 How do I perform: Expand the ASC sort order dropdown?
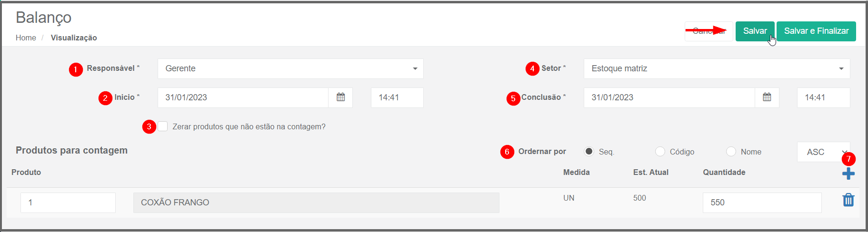pyautogui.click(x=823, y=152)
